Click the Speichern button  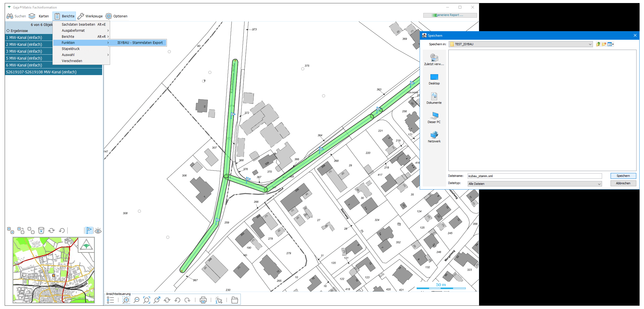623,176
